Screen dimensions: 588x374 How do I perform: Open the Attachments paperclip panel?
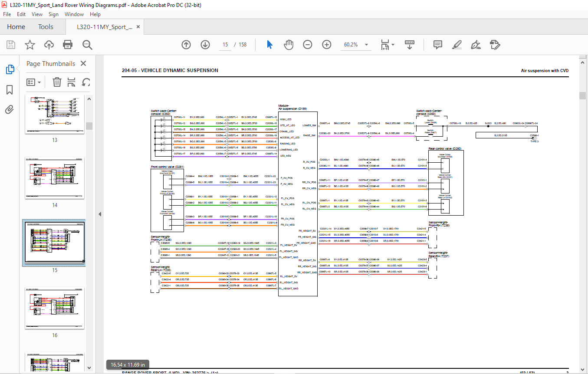point(10,110)
